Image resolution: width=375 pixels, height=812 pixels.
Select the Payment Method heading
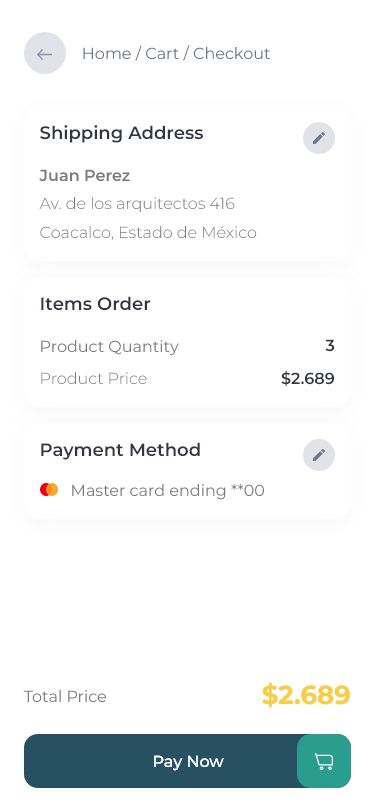click(120, 450)
